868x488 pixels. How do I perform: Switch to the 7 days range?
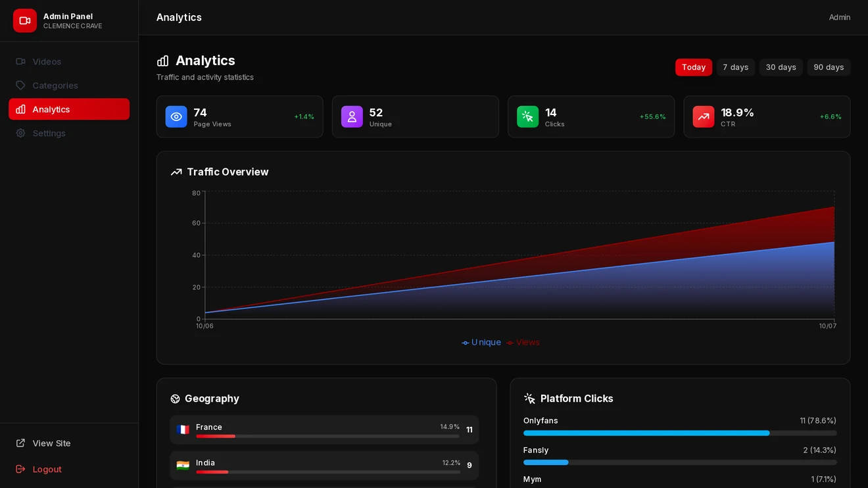pyautogui.click(x=736, y=67)
